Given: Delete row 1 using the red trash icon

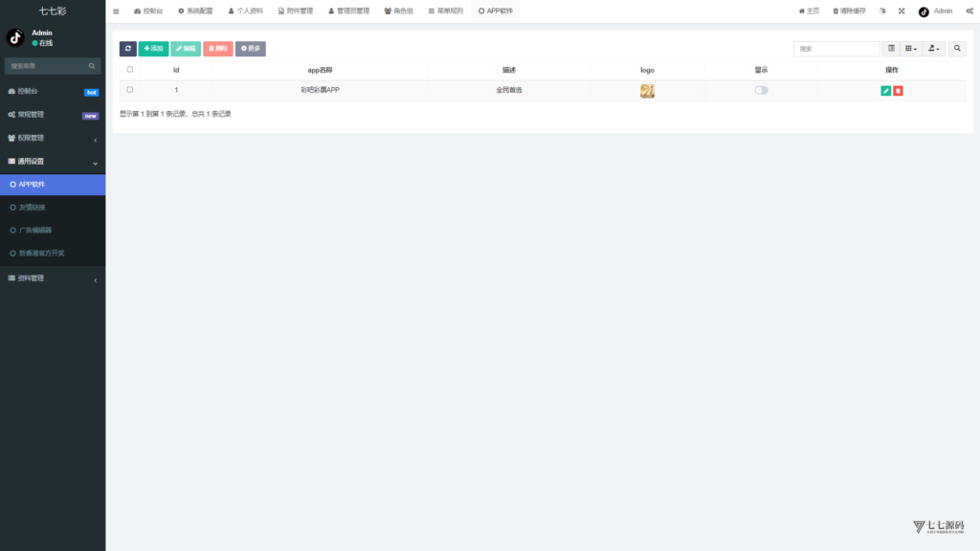Looking at the screenshot, I should coord(898,90).
